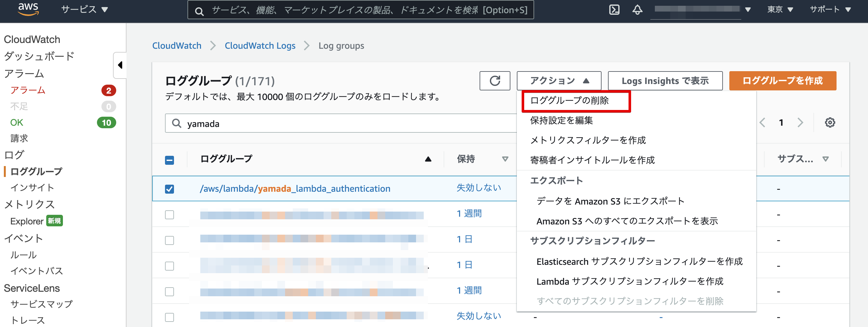Click the search magnifier in top bar
This screenshot has height=327, width=868.
point(199,12)
